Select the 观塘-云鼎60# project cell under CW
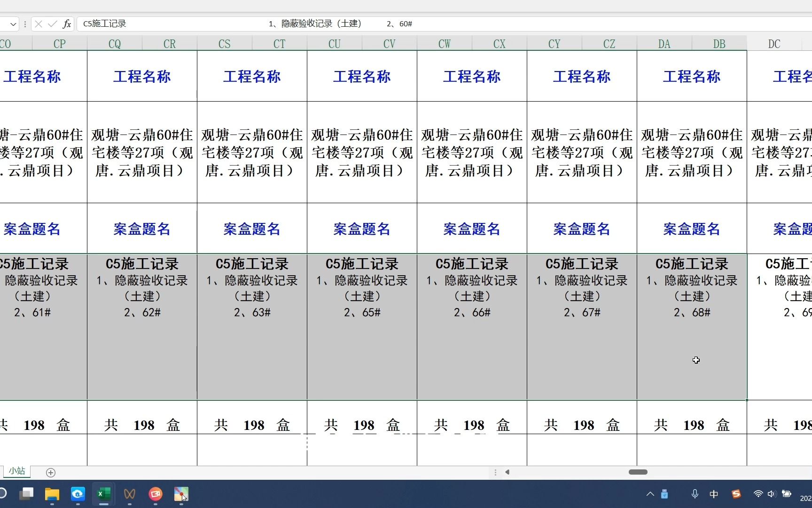This screenshot has height=508, width=812. click(x=472, y=152)
